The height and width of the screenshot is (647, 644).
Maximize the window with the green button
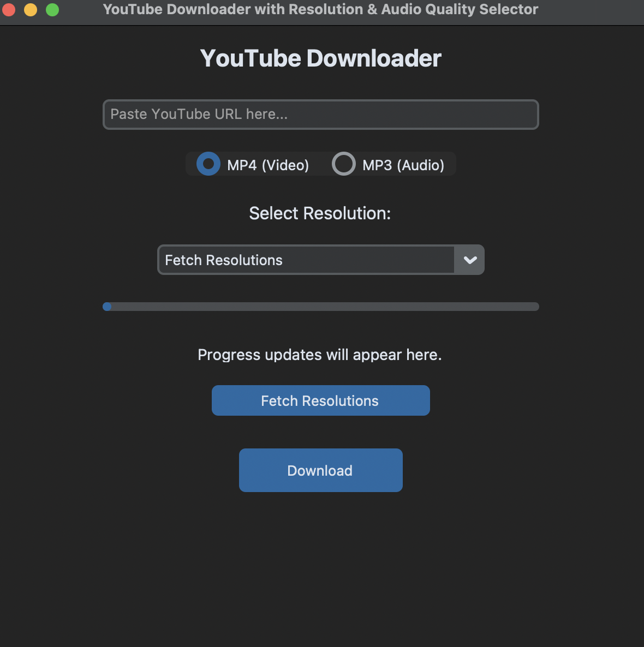point(52,9)
